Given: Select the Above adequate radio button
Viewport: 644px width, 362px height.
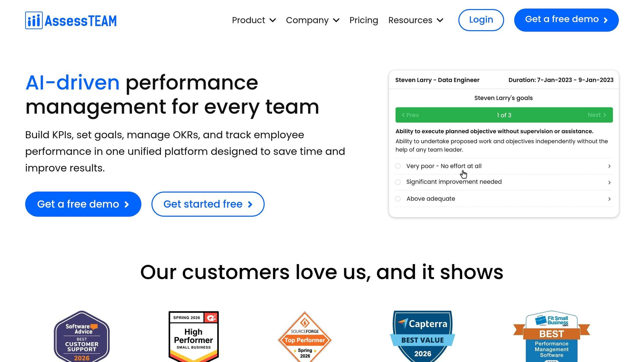Looking at the screenshot, I should pyautogui.click(x=398, y=199).
